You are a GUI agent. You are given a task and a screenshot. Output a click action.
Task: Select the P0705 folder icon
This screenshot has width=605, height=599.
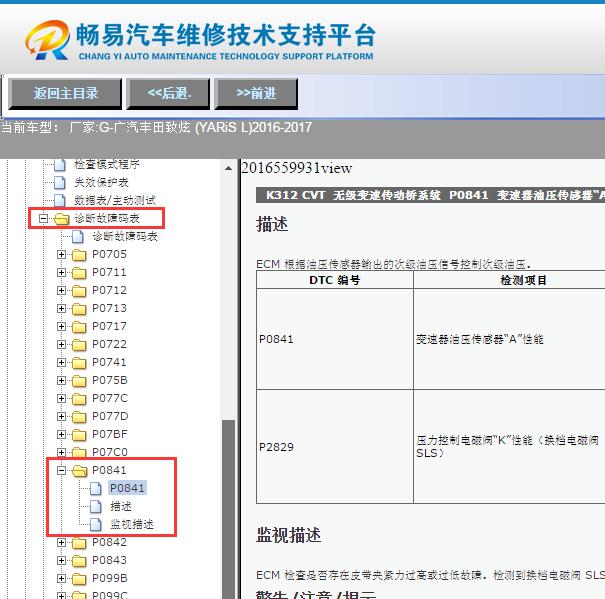(x=79, y=255)
